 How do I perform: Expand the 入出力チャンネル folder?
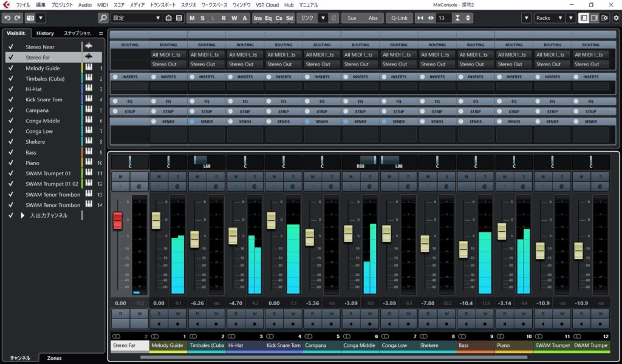pos(23,215)
